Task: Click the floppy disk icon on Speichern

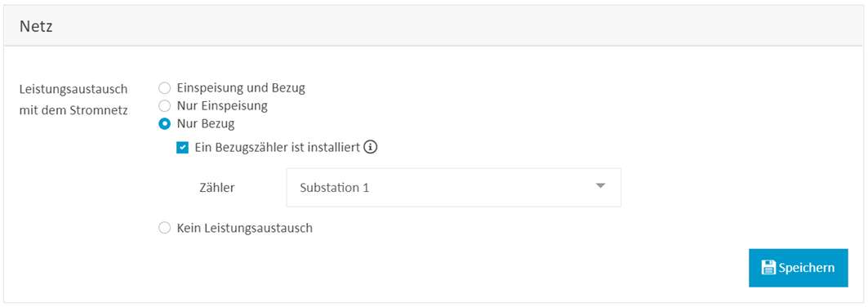Action: (768, 268)
